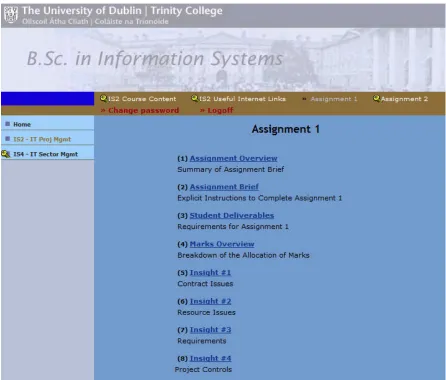Click 'Explicit Instructions to Complete Assignment 1' text
Image resolution: width=446 pixels, height=380 pixels.
pyautogui.click(x=260, y=198)
